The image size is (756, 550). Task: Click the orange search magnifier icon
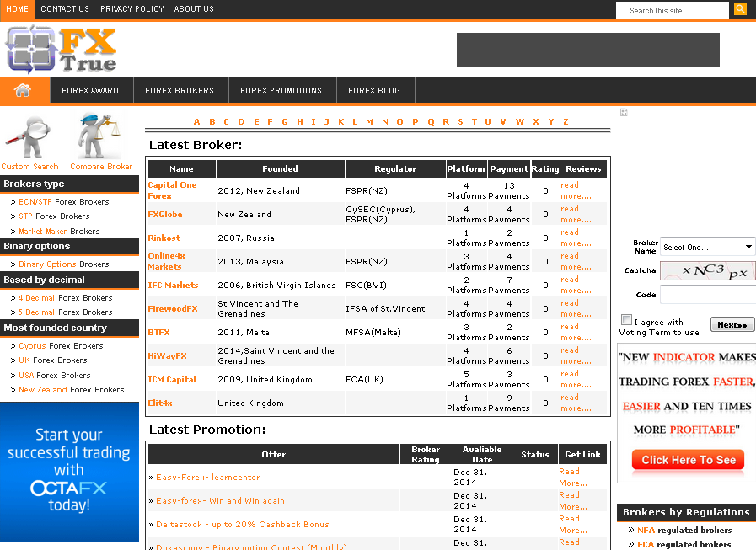740,9
